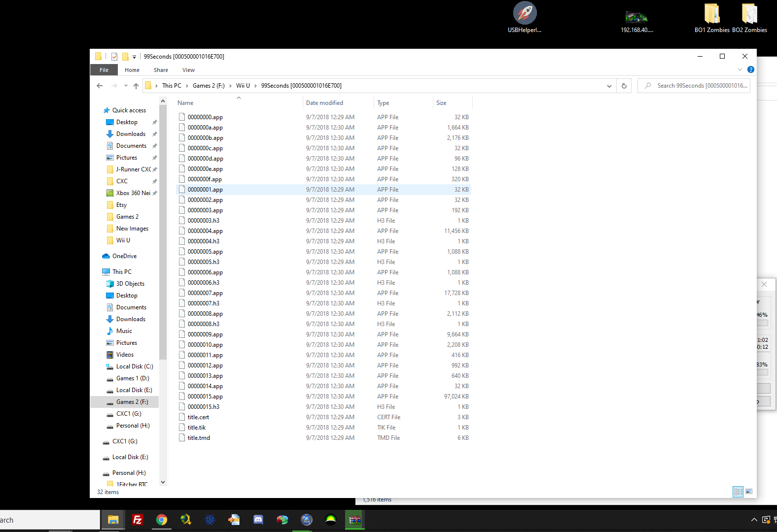
Task: Click This PC in the address path
Action: pos(172,86)
